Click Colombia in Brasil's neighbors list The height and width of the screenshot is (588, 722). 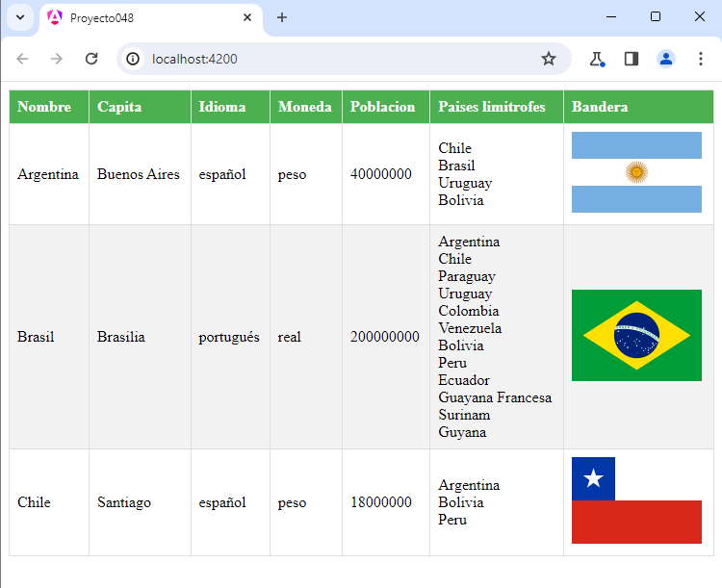468,311
